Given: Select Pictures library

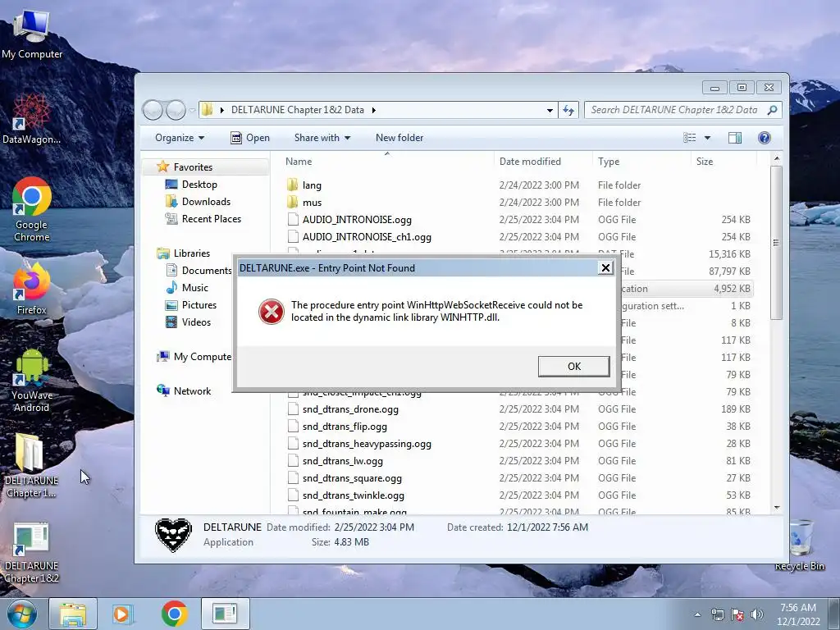Looking at the screenshot, I should pos(191,304).
